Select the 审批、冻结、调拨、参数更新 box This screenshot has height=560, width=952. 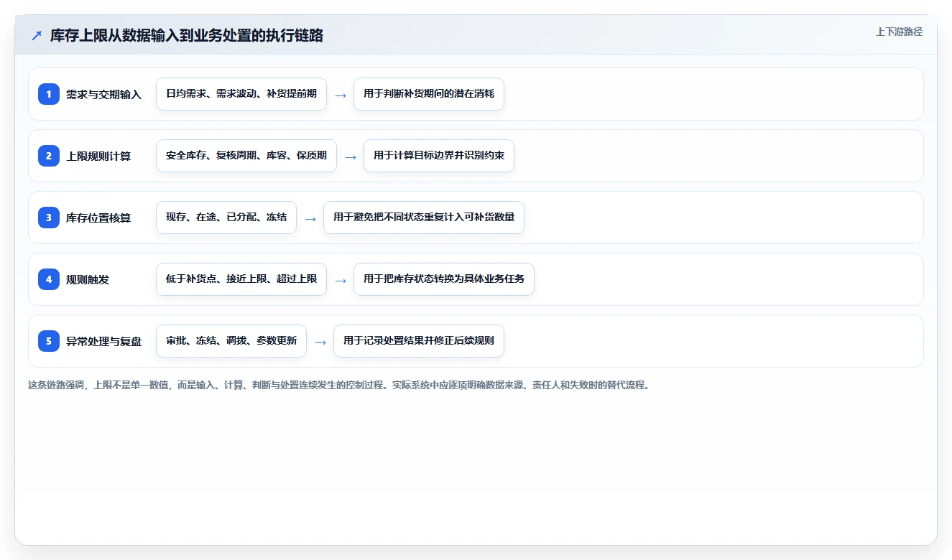(x=231, y=341)
